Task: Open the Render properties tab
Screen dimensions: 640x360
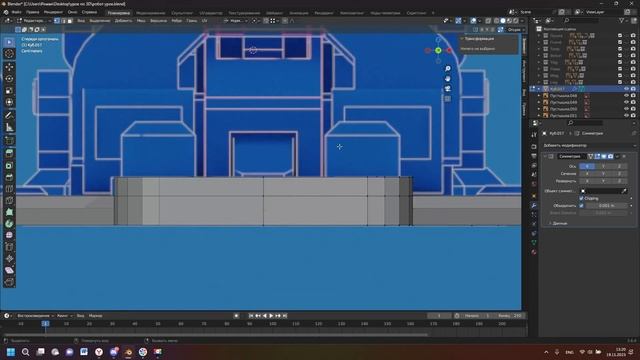Action: (534, 147)
